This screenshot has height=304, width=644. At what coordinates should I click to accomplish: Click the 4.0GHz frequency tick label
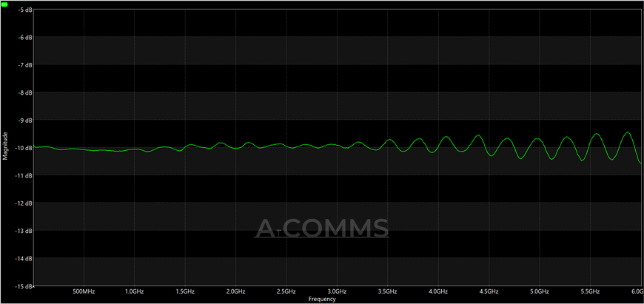[438, 291]
